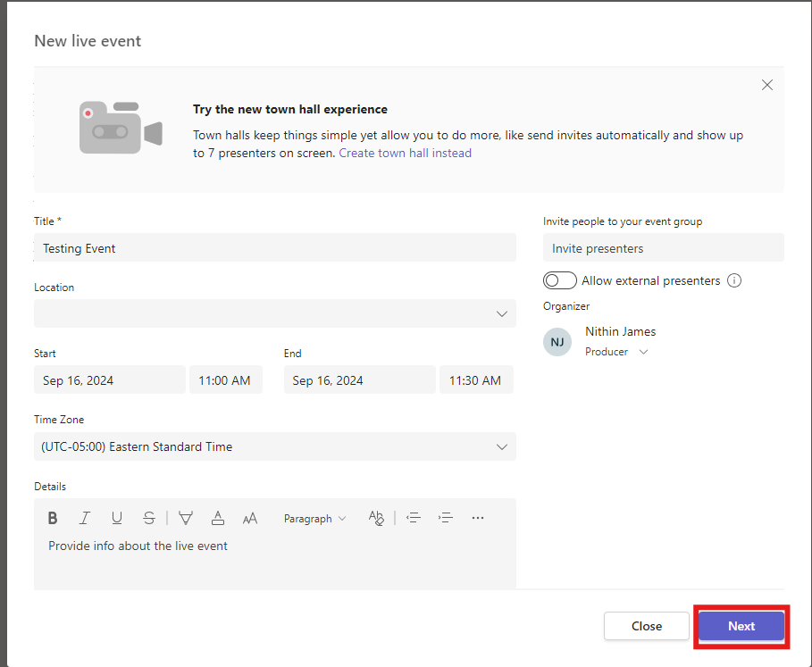This screenshot has height=667, width=812.
Task: Toggle bold formatting in Details toolbar
Action: (53, 518)
